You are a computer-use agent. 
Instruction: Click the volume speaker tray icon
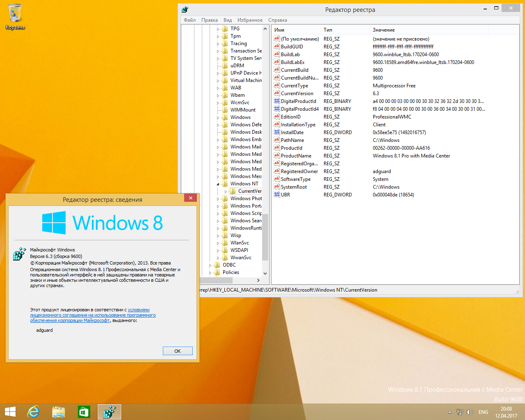[x=470, y=412]
